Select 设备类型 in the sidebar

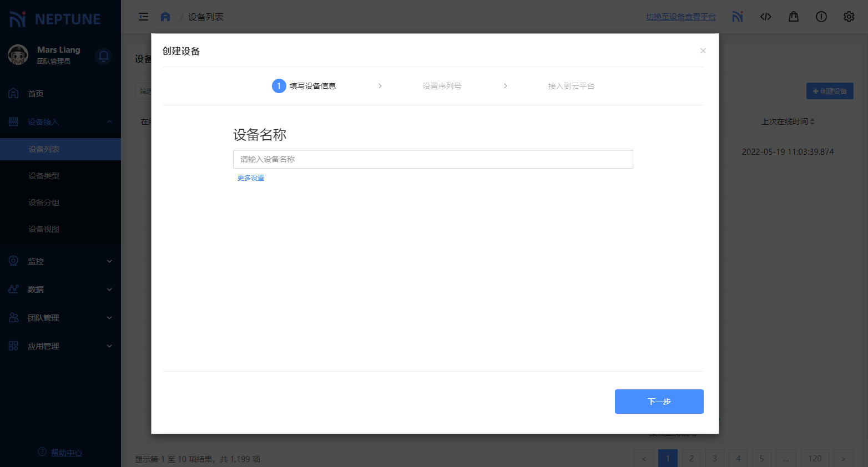(44, 176)
